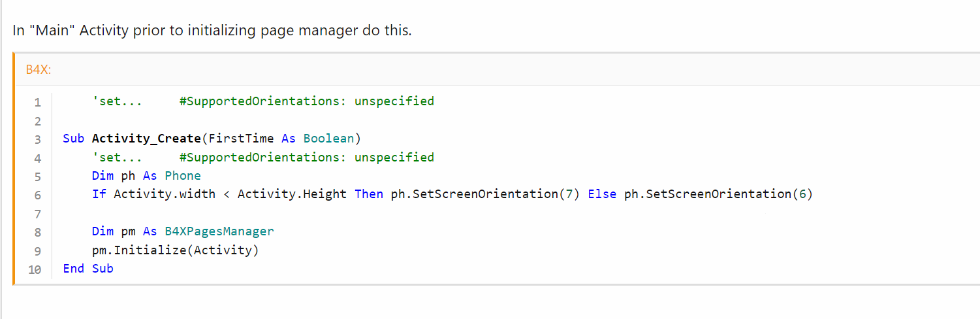Click the comment on line 4 inside the sub
This screenshot has height=319, width=980.
263,157
